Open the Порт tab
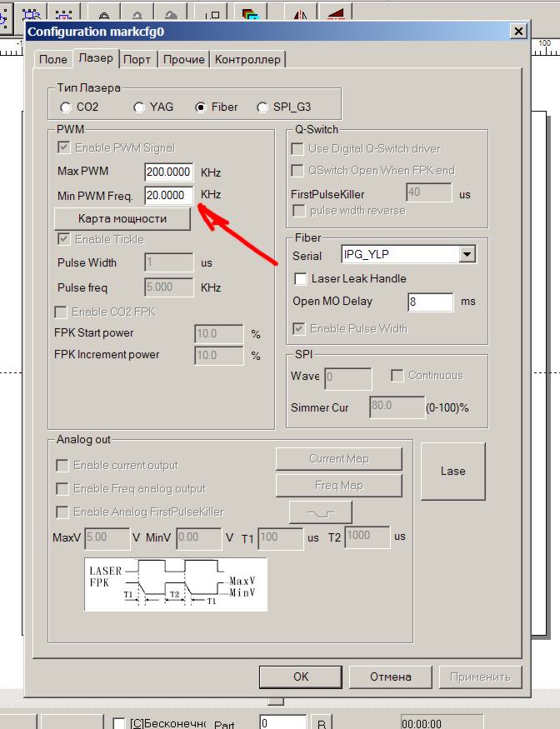The image size is (560, 729). [x=137, y=59]
